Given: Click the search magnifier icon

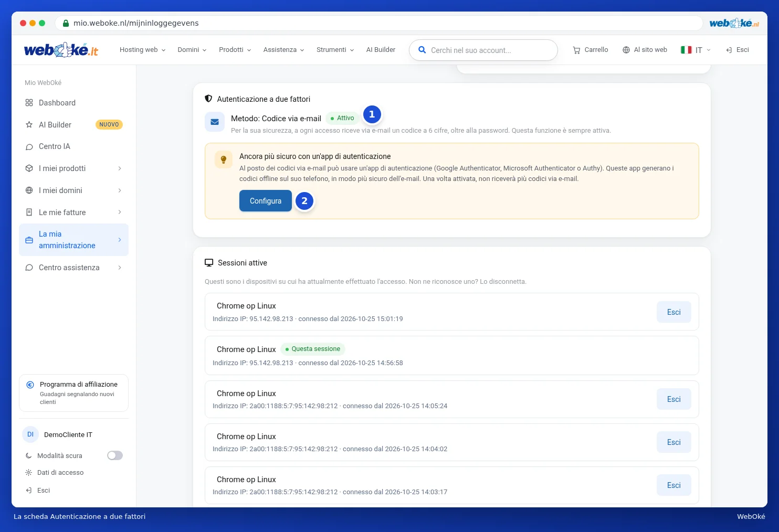Looking at the screenshot, I should click(422, 50).
